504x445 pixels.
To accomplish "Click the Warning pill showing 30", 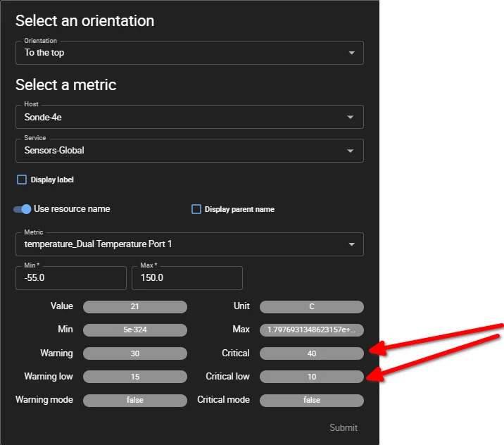I will [x=135, y=353].
